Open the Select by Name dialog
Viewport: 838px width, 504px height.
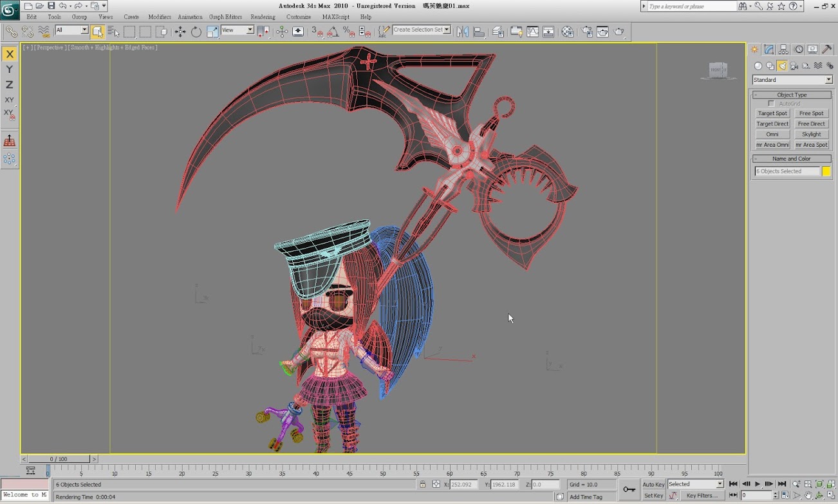point(114,31)
